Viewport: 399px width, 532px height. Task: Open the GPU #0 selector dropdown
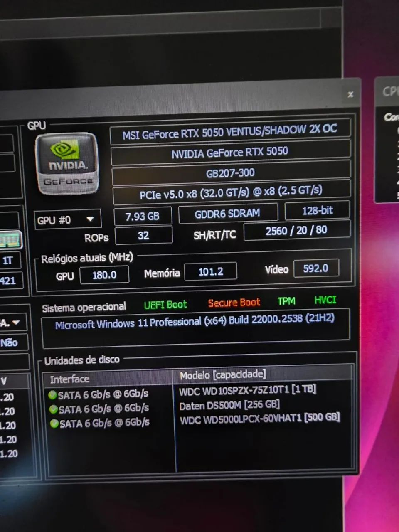68,219
